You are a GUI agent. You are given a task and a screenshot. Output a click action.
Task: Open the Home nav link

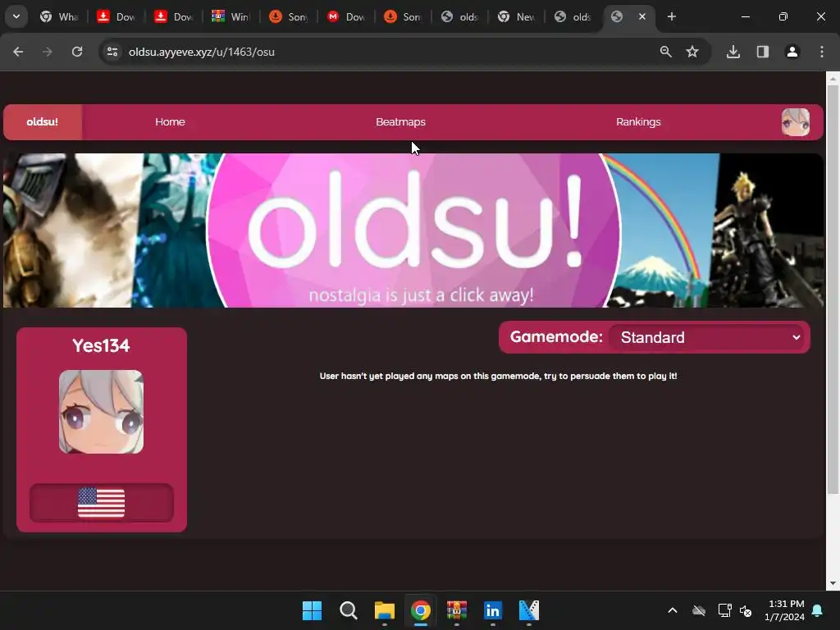coord(170,122)
